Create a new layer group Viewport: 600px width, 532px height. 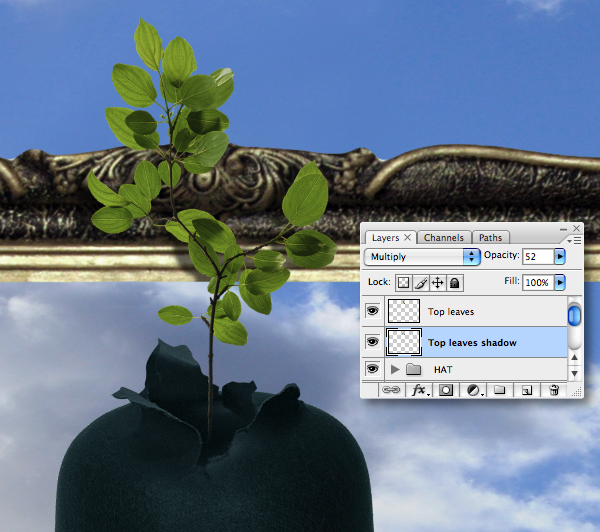(499, 390)
